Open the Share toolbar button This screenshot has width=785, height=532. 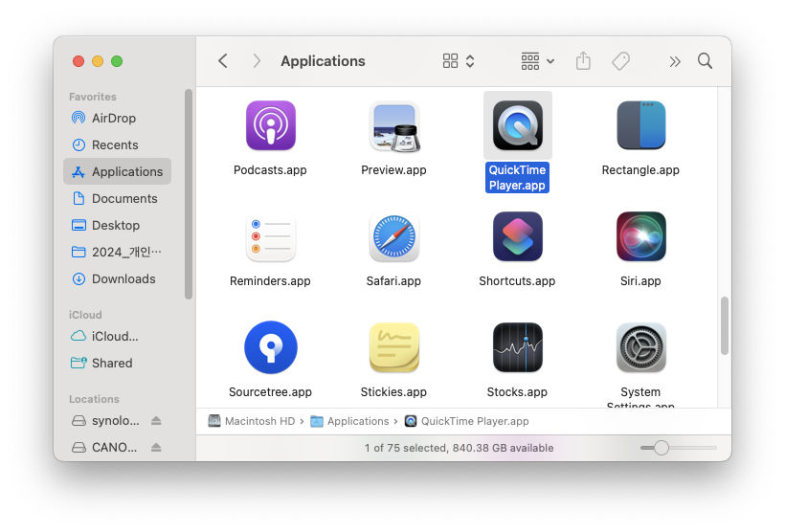click(583, 61)
